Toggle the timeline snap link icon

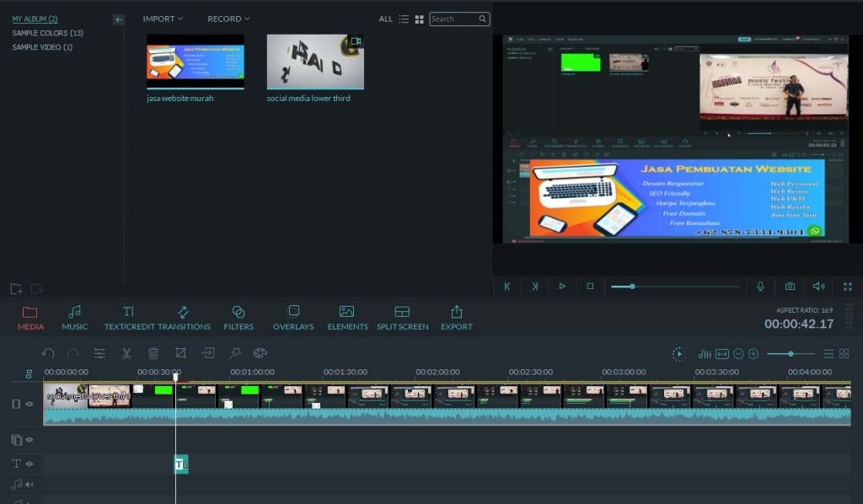coord(29,374)
